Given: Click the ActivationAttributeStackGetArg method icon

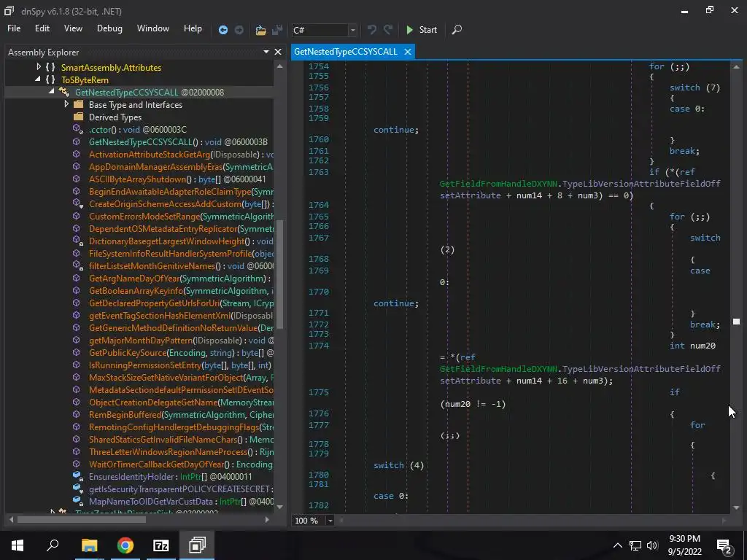Looking at the screenshot, I should point(76,155).
